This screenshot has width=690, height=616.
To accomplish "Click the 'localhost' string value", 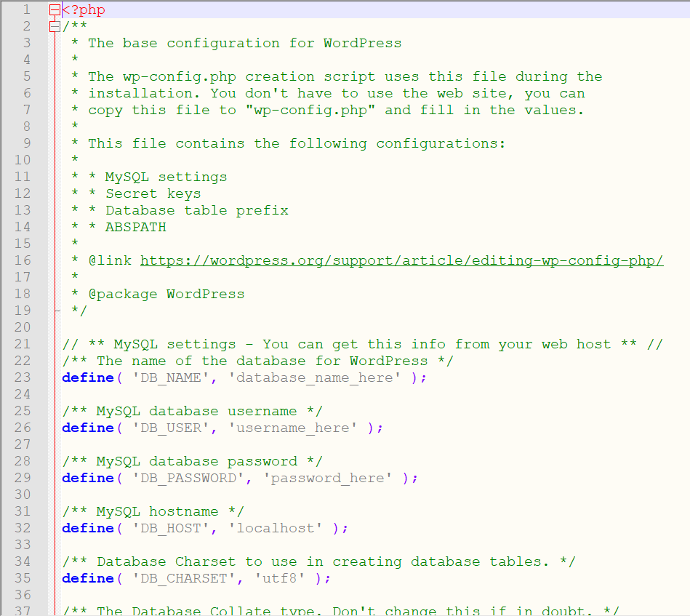I will coord(275,528).
